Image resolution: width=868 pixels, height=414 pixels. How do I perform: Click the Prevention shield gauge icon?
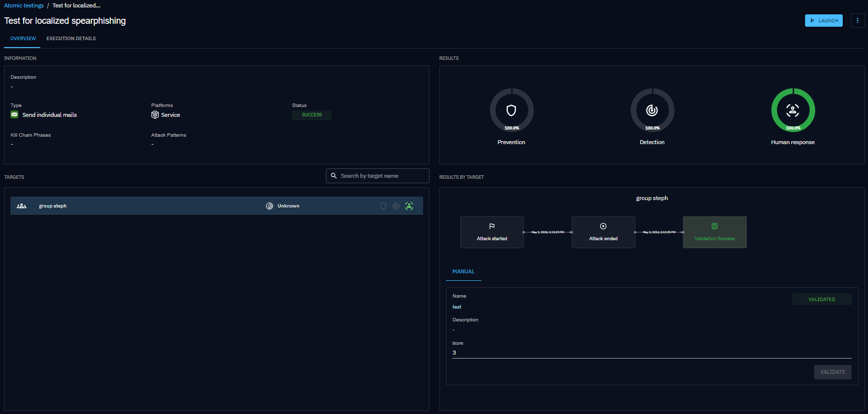(511, 110)
